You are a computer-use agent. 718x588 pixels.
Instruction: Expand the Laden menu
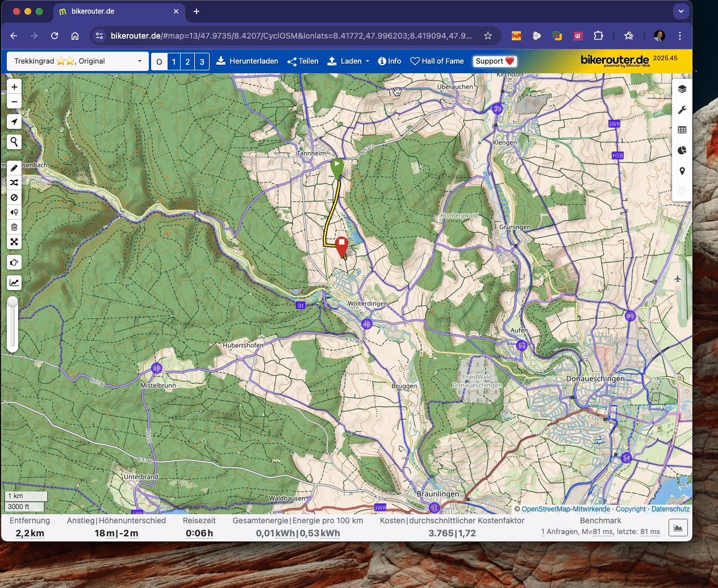pos(348,61)
